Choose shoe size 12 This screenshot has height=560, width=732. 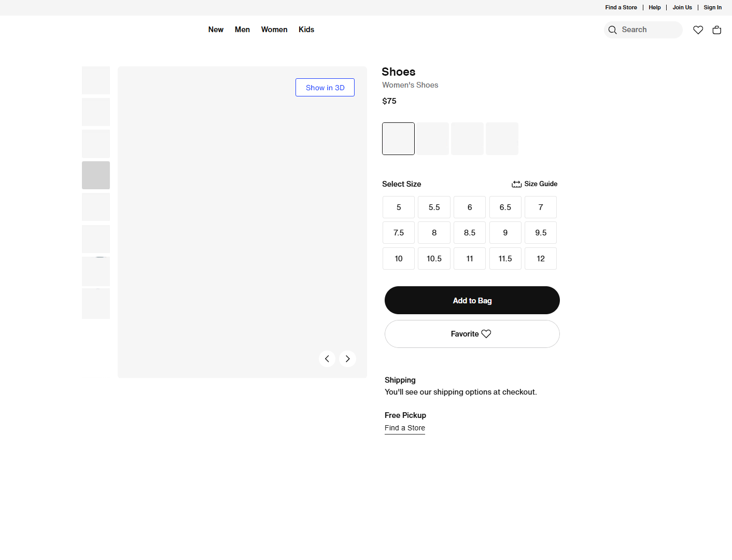pyautogui.click(x=541, y=258)
